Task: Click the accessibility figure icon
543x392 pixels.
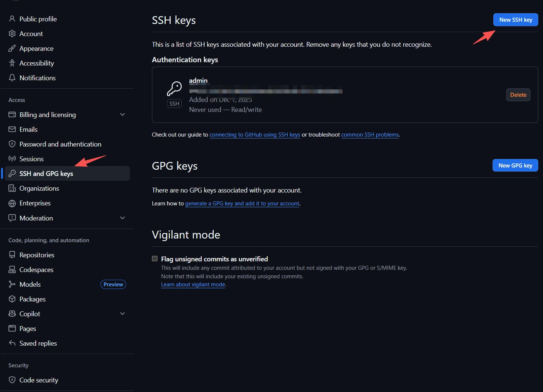Action: pos(12,63)
